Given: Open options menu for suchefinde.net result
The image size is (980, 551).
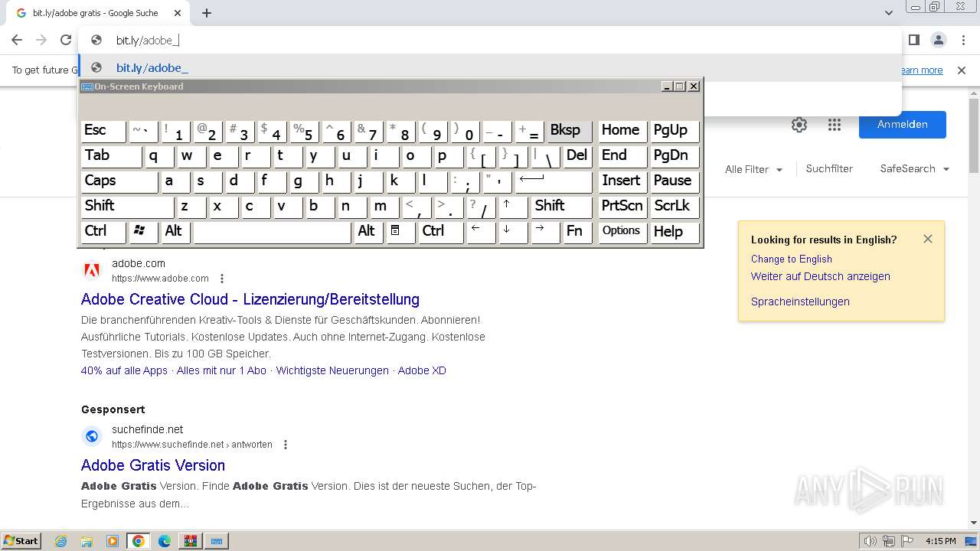Looking at the screenshot, I should coord(286,445).
